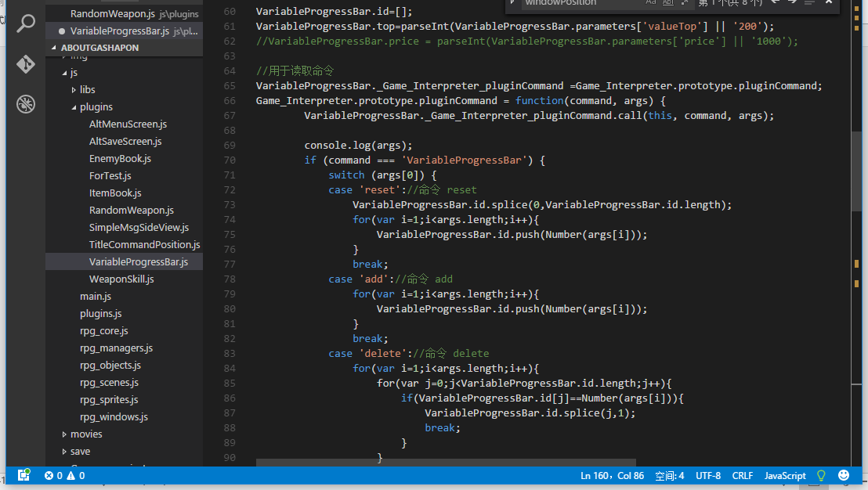Open AltMenuScreen.js from the plugins folder

point(128,124)
